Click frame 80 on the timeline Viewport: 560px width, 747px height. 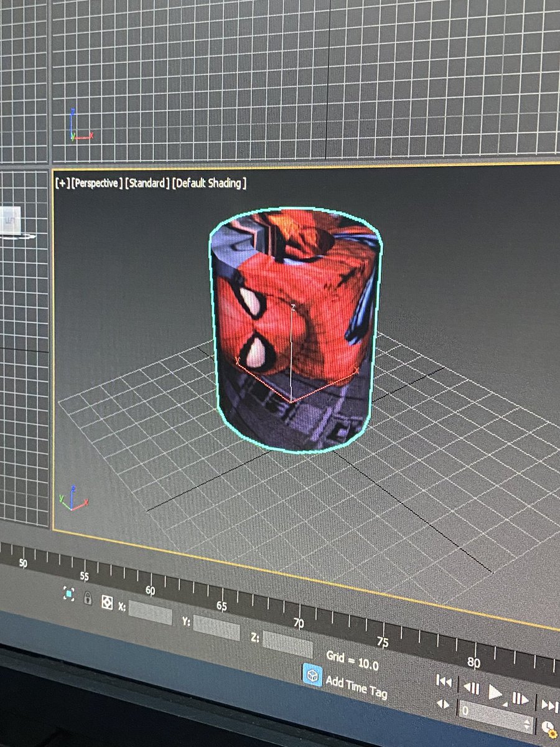(474, 662)
